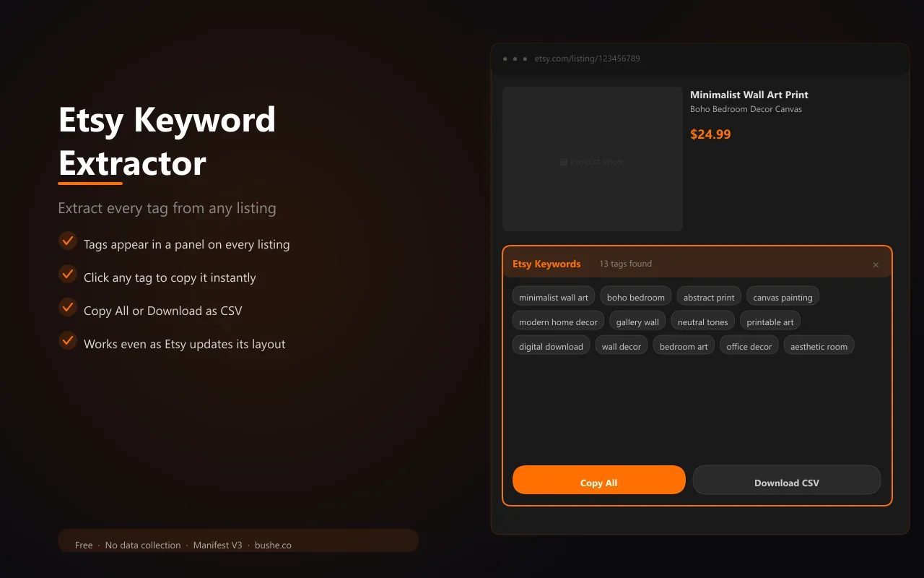Image resolution: width=924 pixels, height=578 pixels.
Task: Click the "bushe.co" text in footer
Action: [273, 545]
